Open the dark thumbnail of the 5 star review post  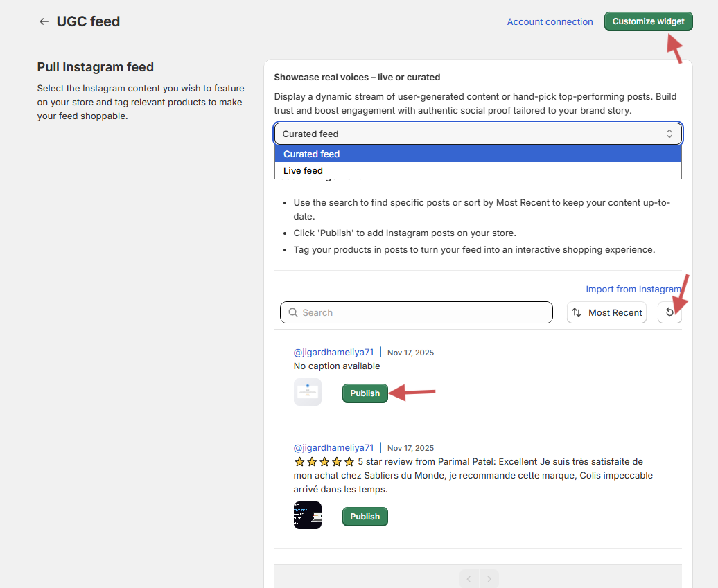308,515
